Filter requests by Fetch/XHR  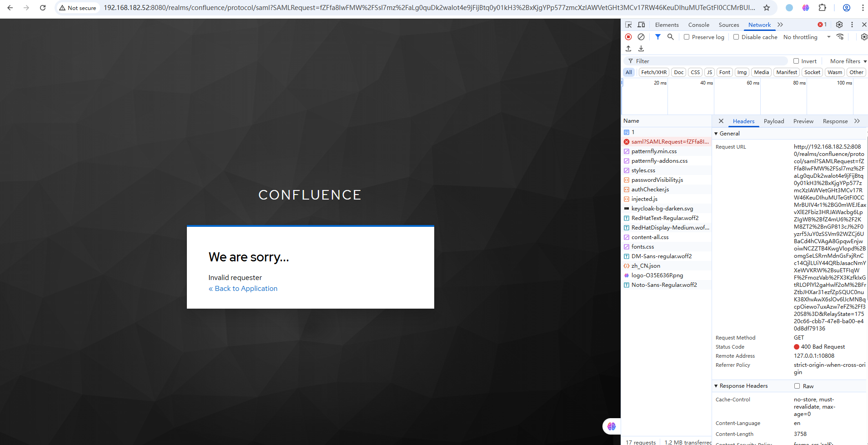pos(654,72)
